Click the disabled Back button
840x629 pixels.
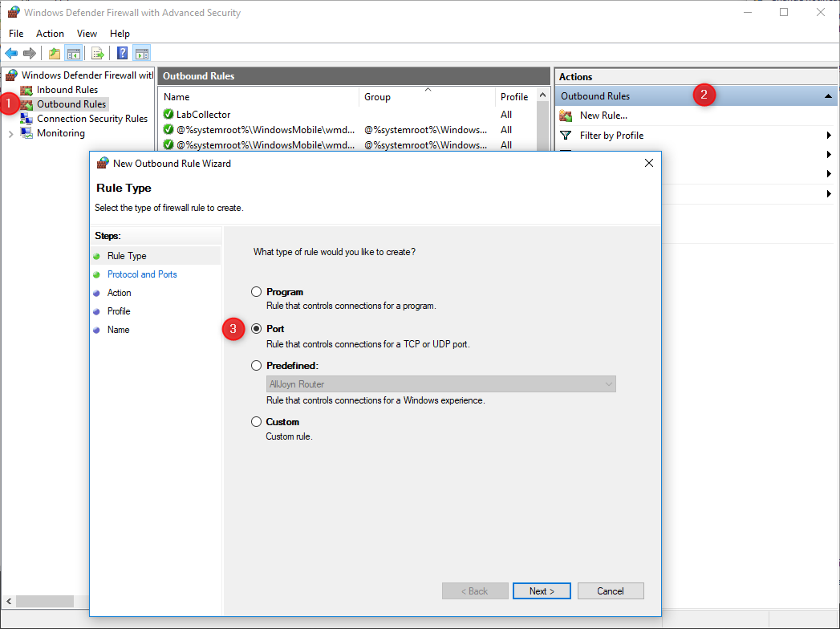pyautogui.click(x=475, y=591)
